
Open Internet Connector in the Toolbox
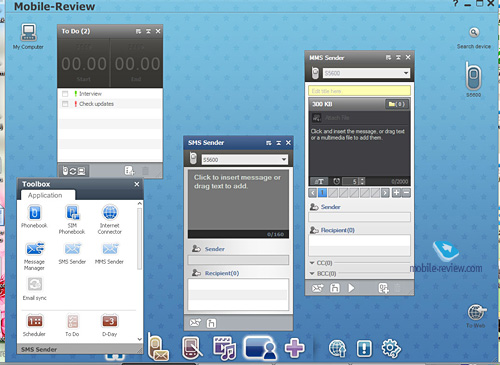point(110,213)
